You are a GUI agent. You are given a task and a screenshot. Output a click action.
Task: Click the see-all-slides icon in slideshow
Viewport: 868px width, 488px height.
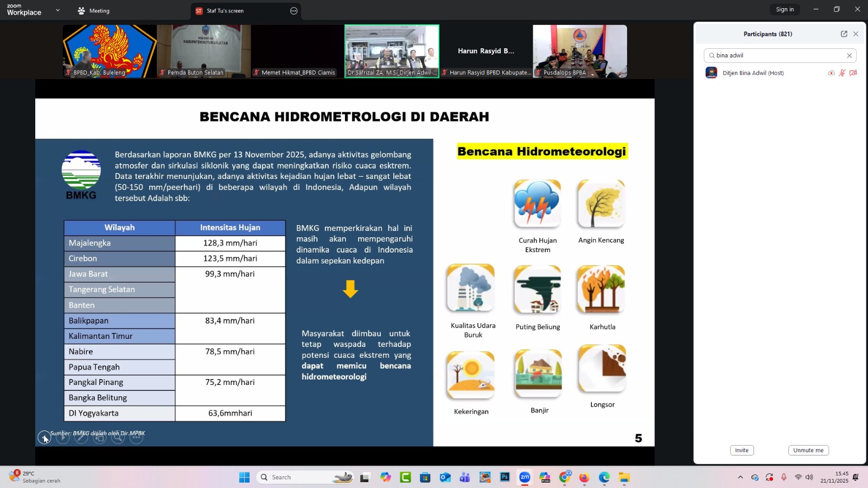coord(100,437)
